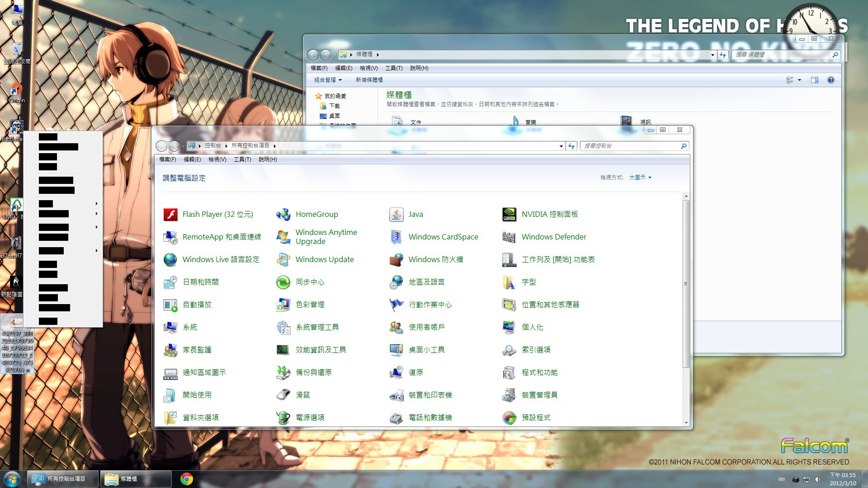868x488 pixels.
Task: Open 個人化 icon
Action: (509, 327)
